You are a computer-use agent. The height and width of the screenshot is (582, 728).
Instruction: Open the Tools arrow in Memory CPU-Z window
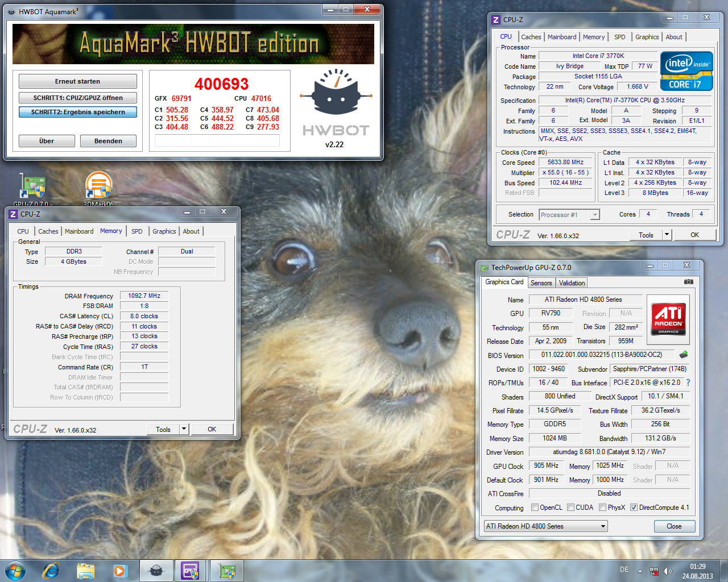184,429
